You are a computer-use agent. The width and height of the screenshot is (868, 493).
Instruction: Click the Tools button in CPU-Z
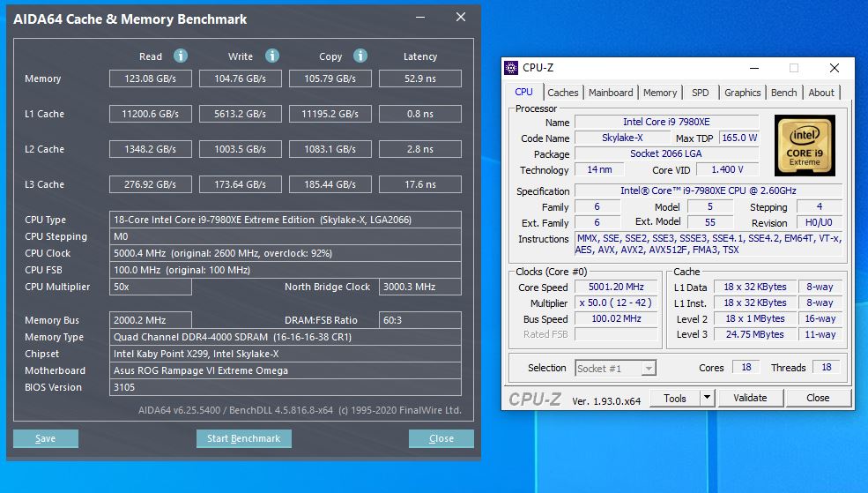coord(674,399)
